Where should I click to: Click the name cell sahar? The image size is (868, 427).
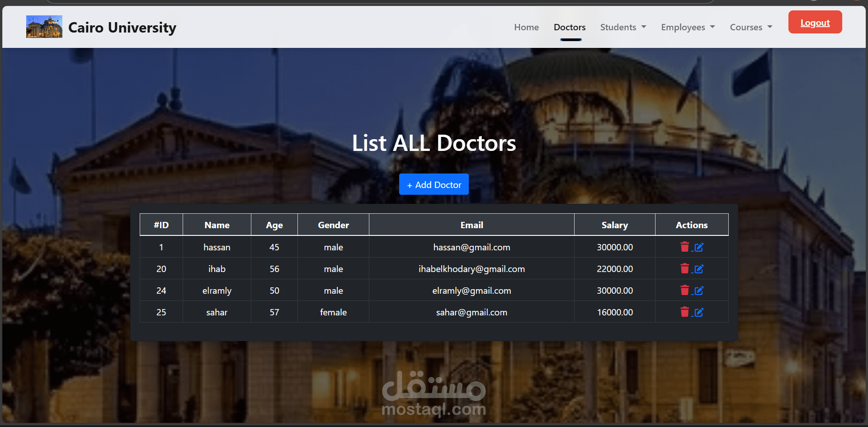(x=217, y=312)
